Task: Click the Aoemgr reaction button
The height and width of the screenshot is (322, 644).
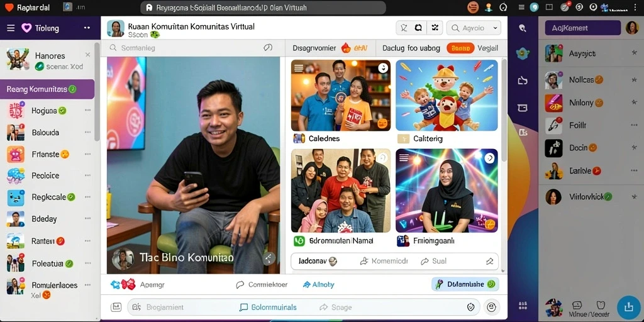Action: pyautogui.click(x=138, y=284)
